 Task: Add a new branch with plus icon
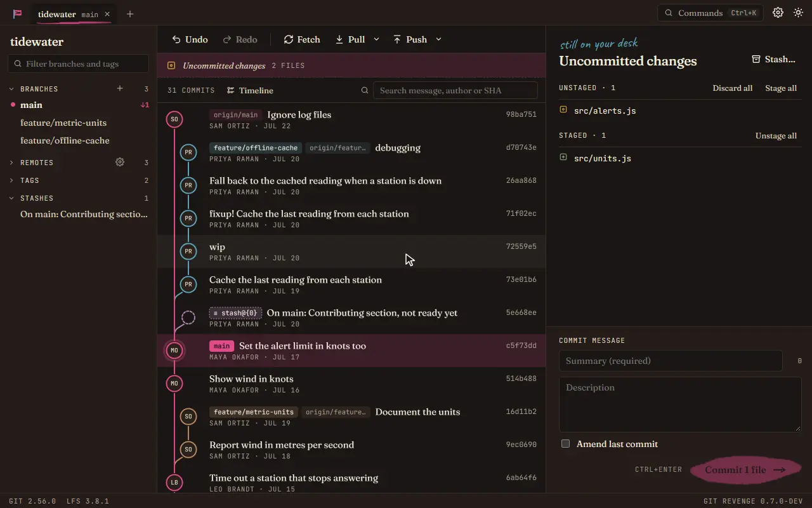pyautogui.click(x=120, y=88)
